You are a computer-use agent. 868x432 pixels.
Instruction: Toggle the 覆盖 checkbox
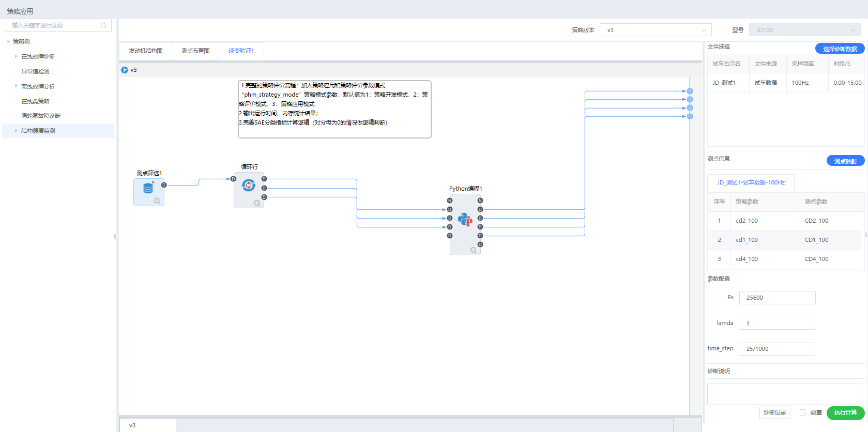pos(803,412)
